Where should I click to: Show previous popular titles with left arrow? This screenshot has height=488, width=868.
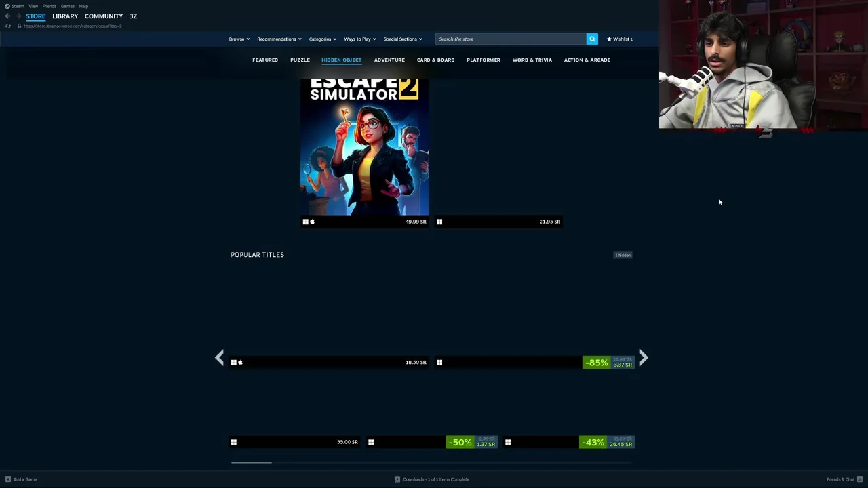pyautogui.click(x=219, y=357)
